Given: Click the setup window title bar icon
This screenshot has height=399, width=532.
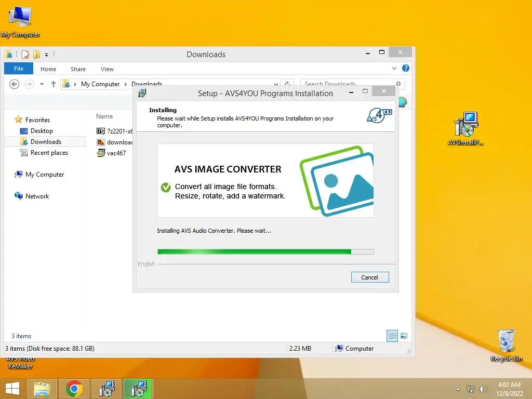Looking at the screenshot, I should (142, 93).
